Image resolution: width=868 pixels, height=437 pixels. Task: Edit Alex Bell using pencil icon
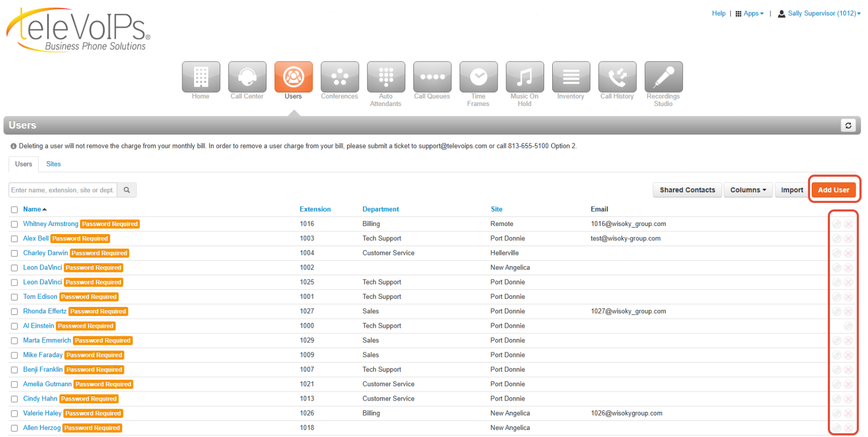coord(837,238)
